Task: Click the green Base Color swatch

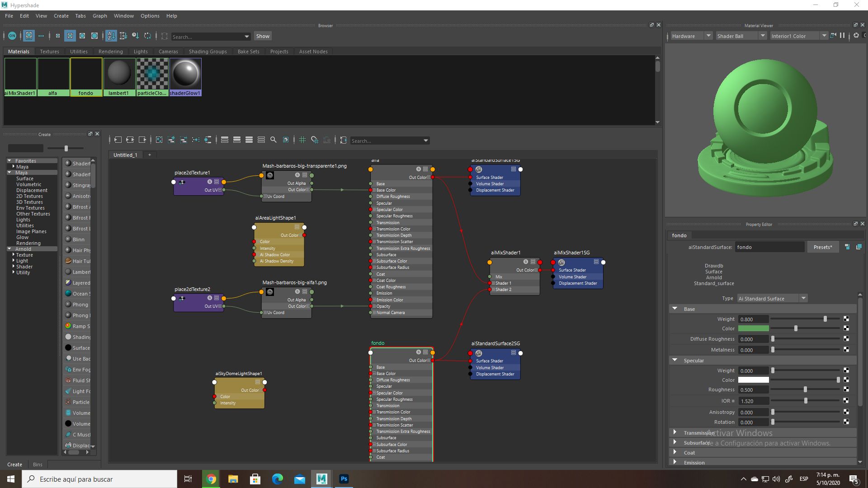Action: point(753,328)
